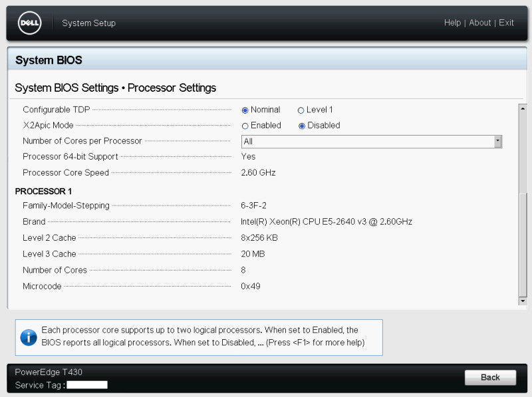Click the Dell logo icon
Image resolution: width=532 pixels, height=397 pixels.
(29, 23)
